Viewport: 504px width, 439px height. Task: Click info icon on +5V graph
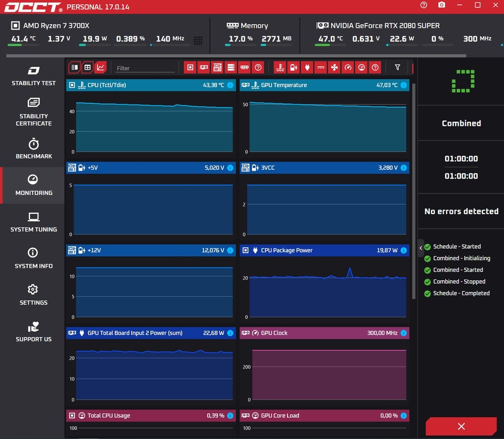(x=230, y=168)
